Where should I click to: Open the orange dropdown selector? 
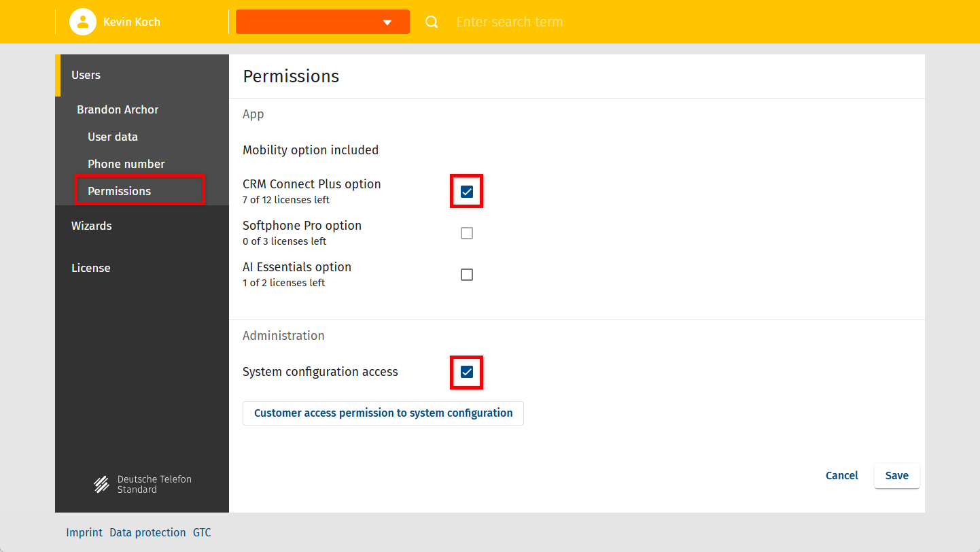322,22
